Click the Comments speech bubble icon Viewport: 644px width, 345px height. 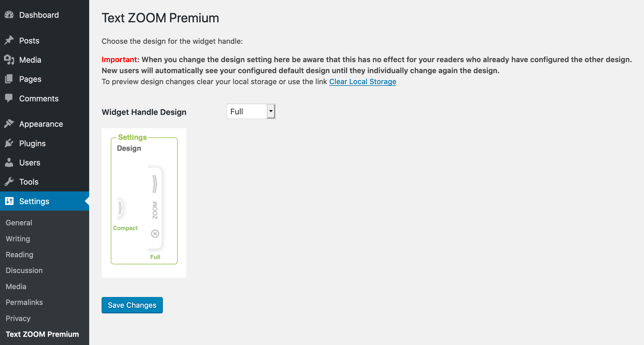(x=9, y=98)
